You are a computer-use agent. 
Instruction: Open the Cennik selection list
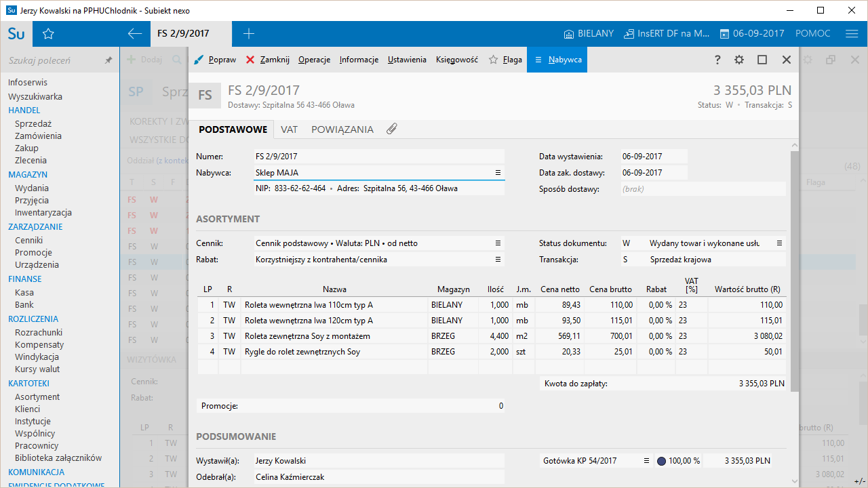(498, 243)
